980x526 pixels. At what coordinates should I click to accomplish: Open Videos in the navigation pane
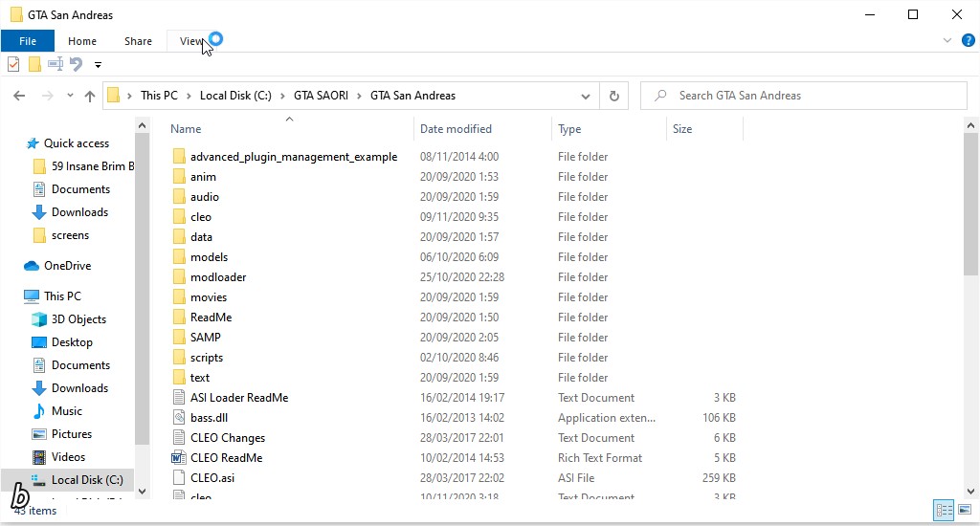click(x=68, y=457)
